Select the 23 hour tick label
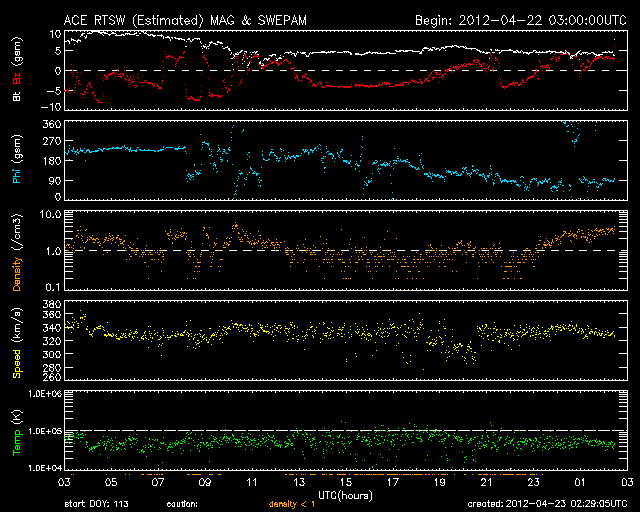The width and height of the screenshot is (640, 512). click(533, 482)
